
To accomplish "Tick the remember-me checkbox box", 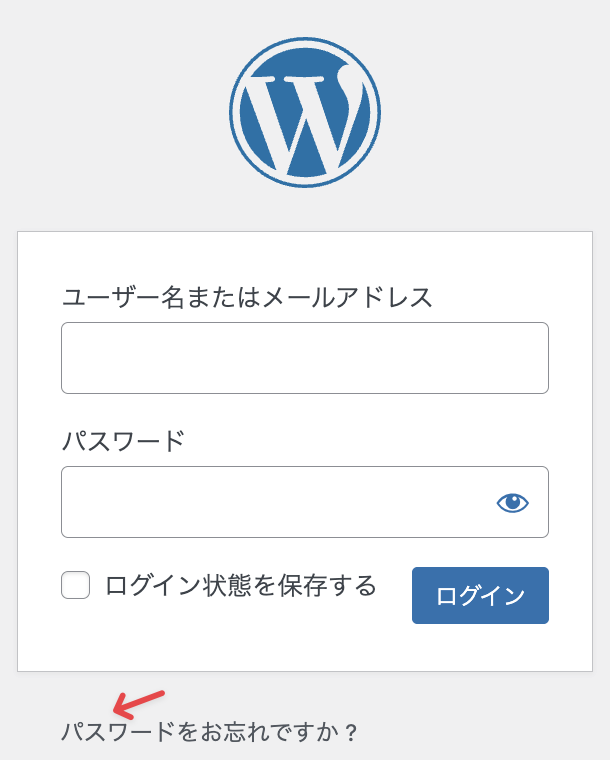I will 76,585.
